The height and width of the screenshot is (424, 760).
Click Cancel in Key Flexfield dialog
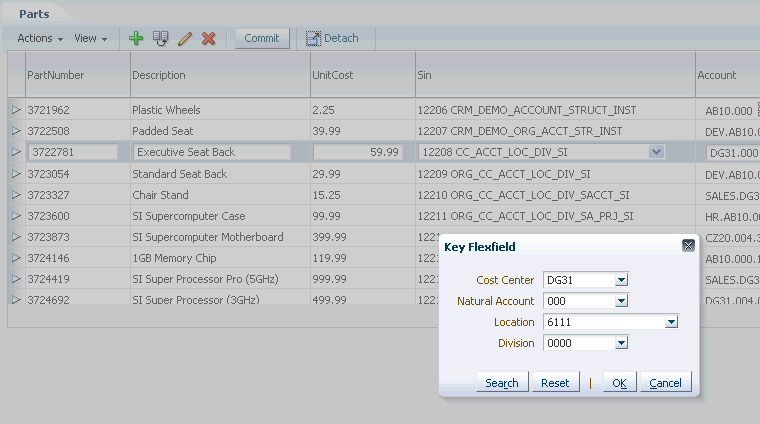click(x=665, y=383)
